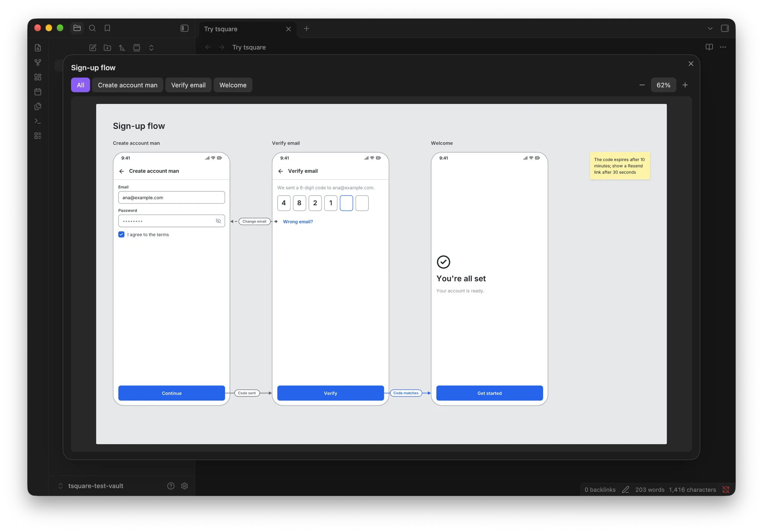Image resolution: width=763 pixels, height=532 pixels.
Task: Select Verify email tab
Action: (x=188, y=85)
